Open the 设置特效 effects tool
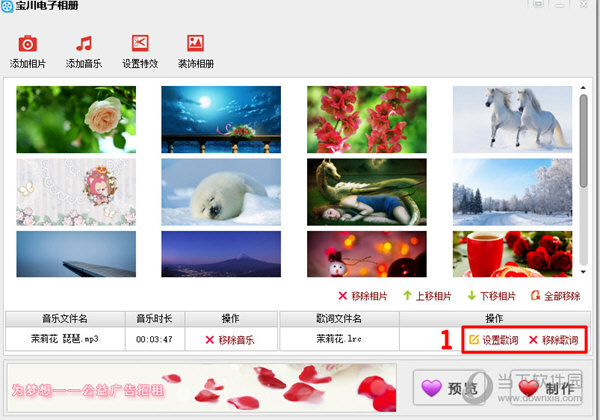Viewport: 600px width, 420px height. 139,45
